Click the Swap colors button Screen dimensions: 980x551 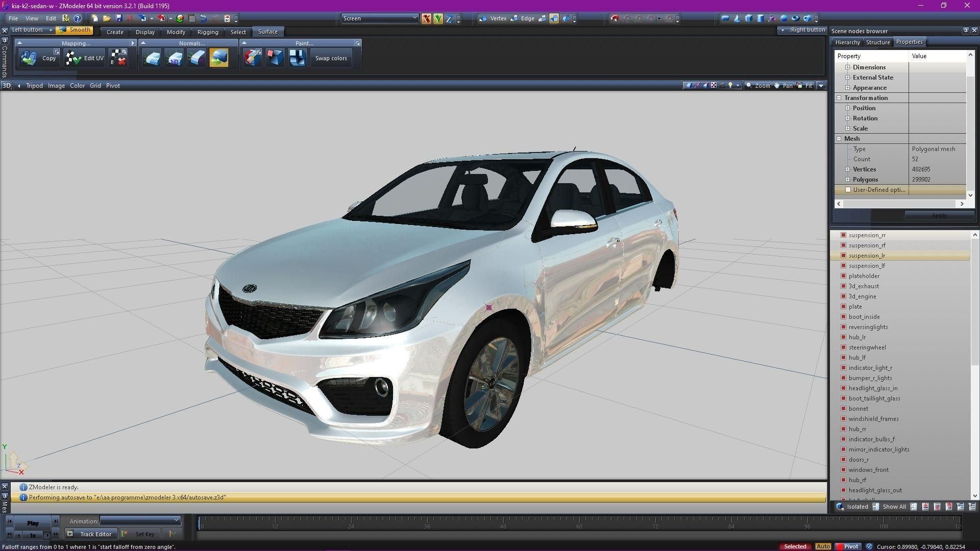click(331, 58)
